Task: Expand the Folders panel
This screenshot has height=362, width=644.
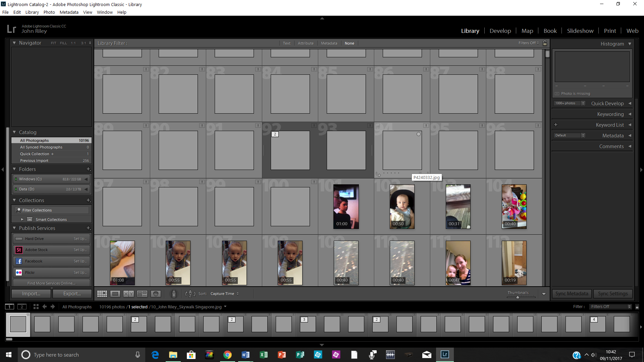Action: point(14,169)
